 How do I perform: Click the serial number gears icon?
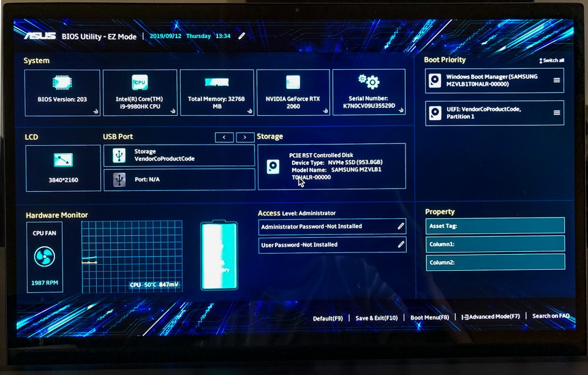(369, 81)
